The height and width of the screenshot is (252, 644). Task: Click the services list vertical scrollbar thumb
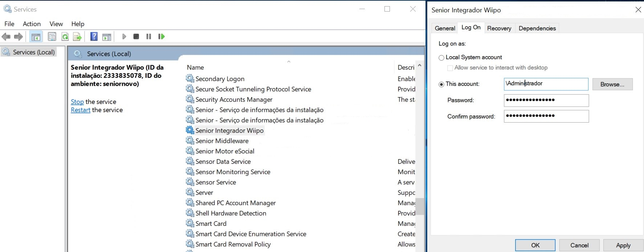(420, 206)
